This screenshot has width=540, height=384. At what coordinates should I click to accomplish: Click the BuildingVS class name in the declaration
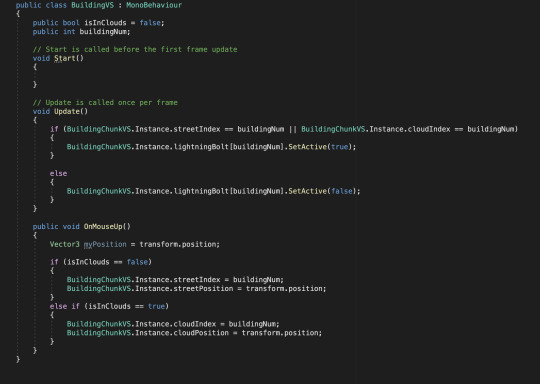[92, 5]
